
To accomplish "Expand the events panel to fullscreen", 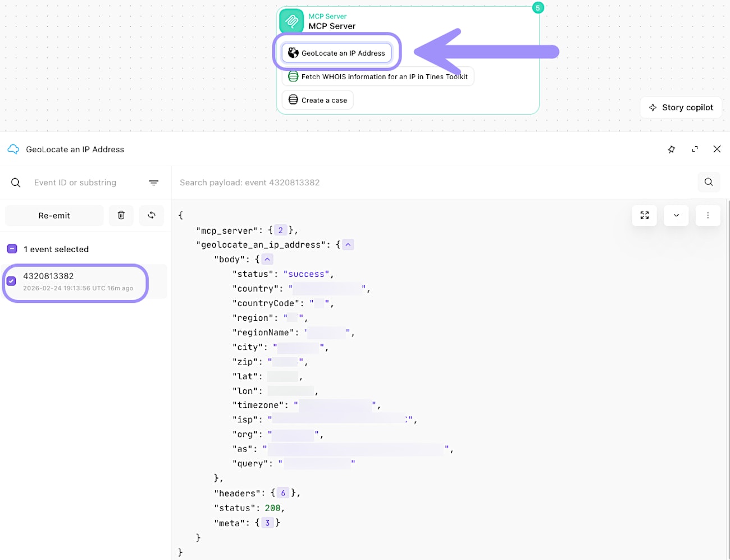I will (x=695, y=149).
